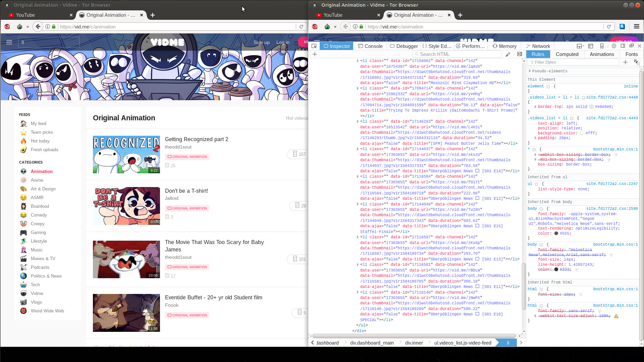644x362 pixels.
Task: Activate the element picker in devtools
Action: (314, 46)
